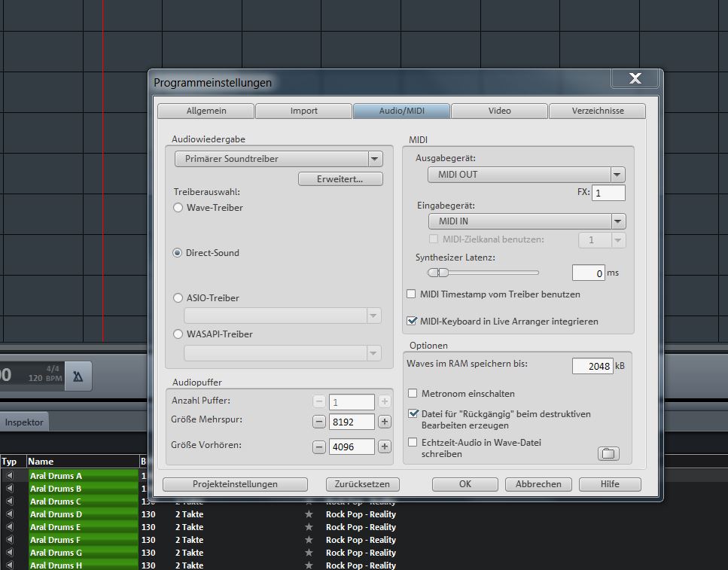
Task: Enable the Metronom einschalten checkbox
Action: (x=412, y=394)
